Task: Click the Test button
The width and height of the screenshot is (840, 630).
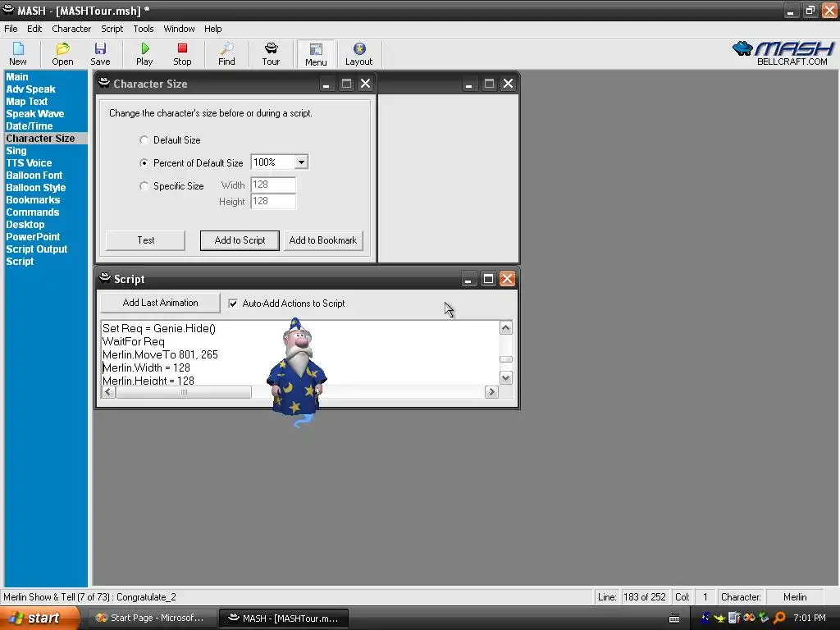Action: [x=145, y=240]
